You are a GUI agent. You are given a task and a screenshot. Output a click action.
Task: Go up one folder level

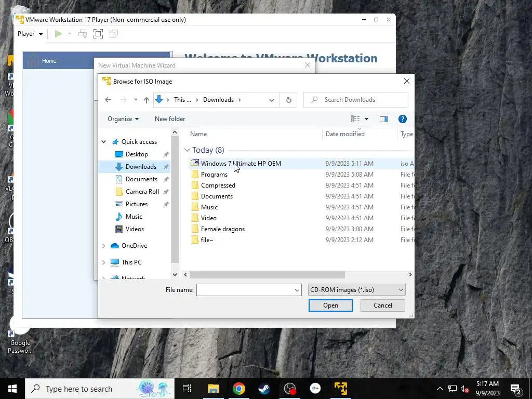[x=146, y=100]
